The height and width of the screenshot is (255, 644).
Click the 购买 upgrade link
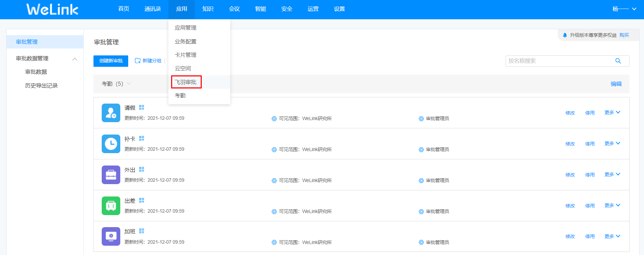tap(624, 35)
